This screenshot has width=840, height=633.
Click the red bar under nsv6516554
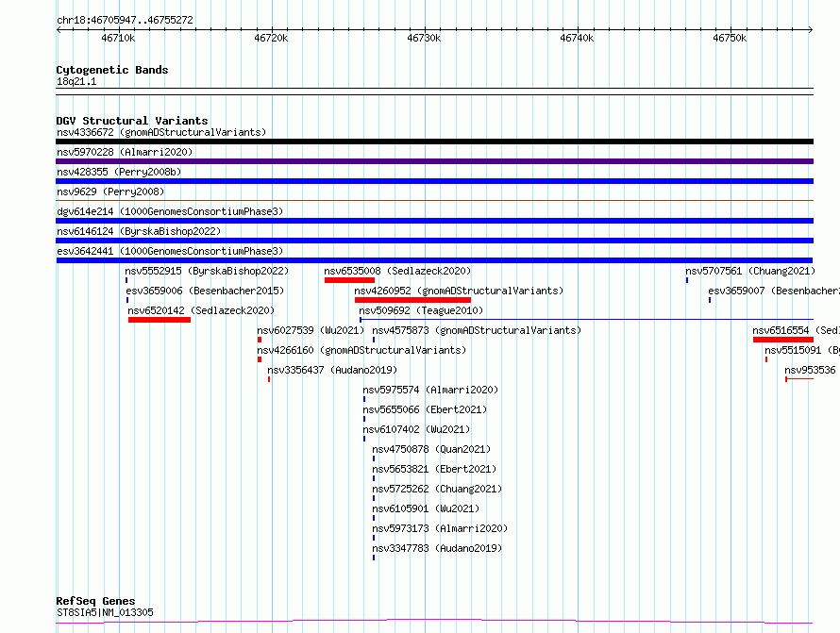tap(783, 340)
